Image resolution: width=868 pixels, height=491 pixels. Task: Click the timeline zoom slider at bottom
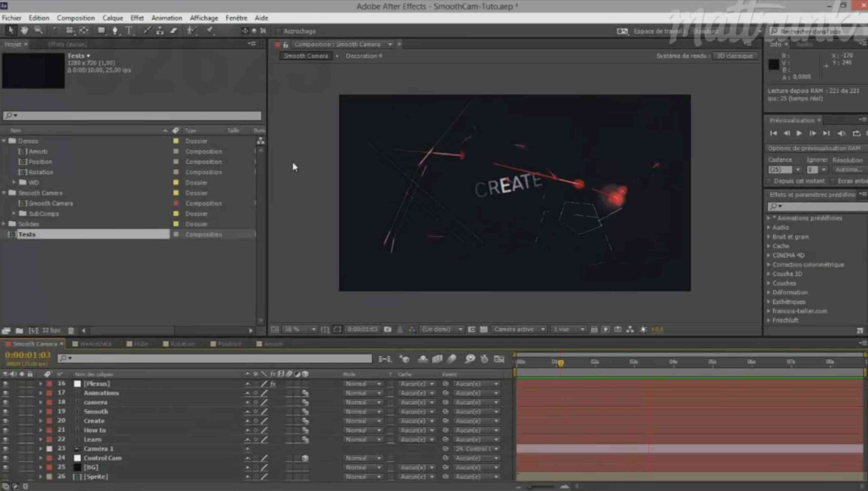(541, 487)
